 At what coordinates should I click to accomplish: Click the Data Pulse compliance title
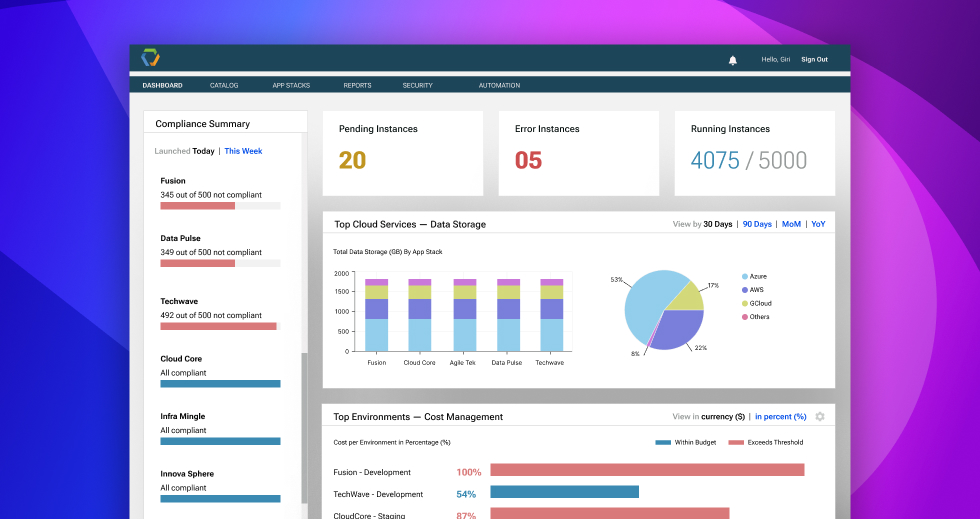tap(181, 238)
